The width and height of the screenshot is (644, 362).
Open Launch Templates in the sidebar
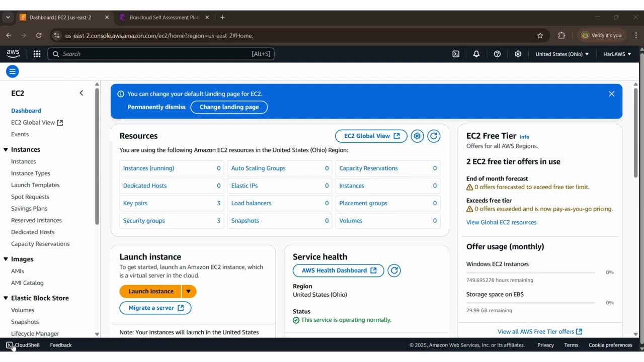click(35, 185)
